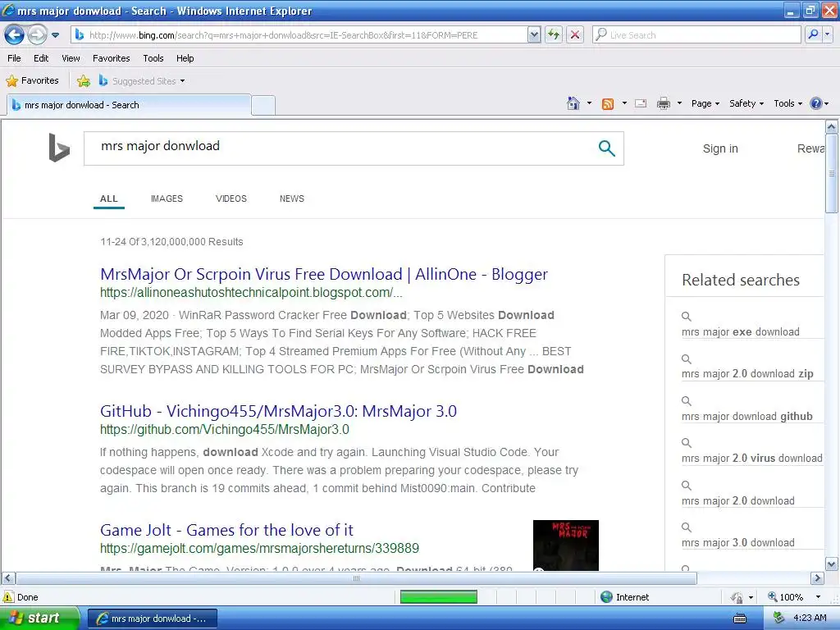The image size is (840, 630).
Task: Select related search mrs major 2.0 virus download
Action: (751, 459)
